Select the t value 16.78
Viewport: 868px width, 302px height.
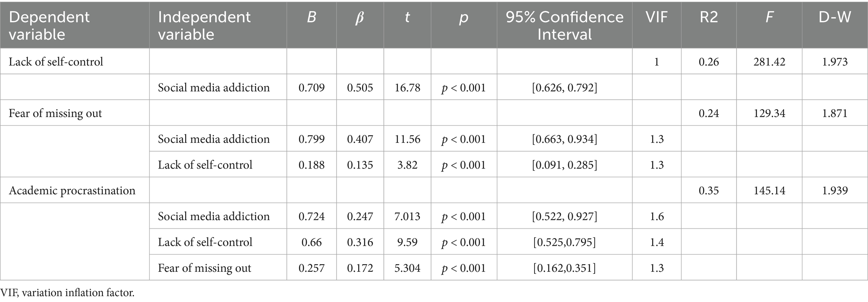pyautogui.click(x=407, y=88)
